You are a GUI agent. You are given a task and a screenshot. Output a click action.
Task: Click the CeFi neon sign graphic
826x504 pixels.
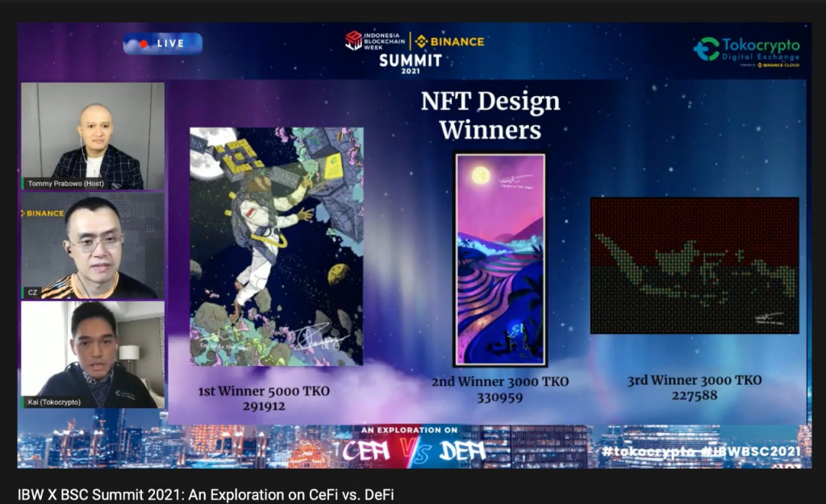coord(366,451)
